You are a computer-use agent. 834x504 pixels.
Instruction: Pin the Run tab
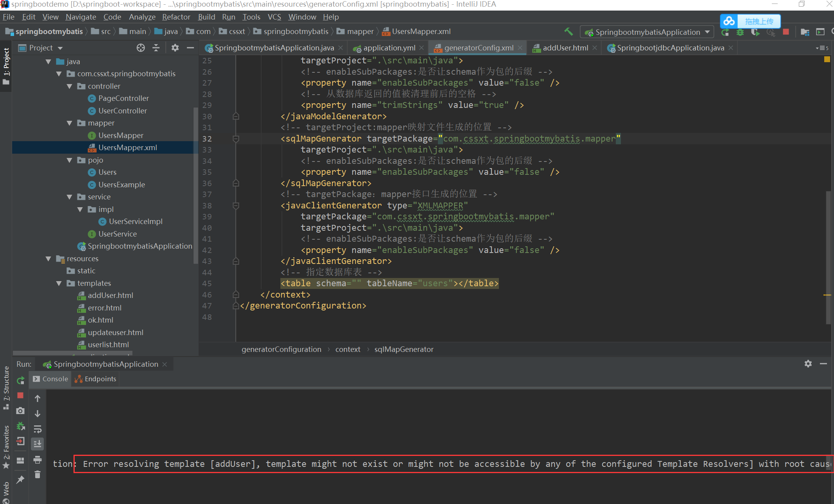click(20, 479)
